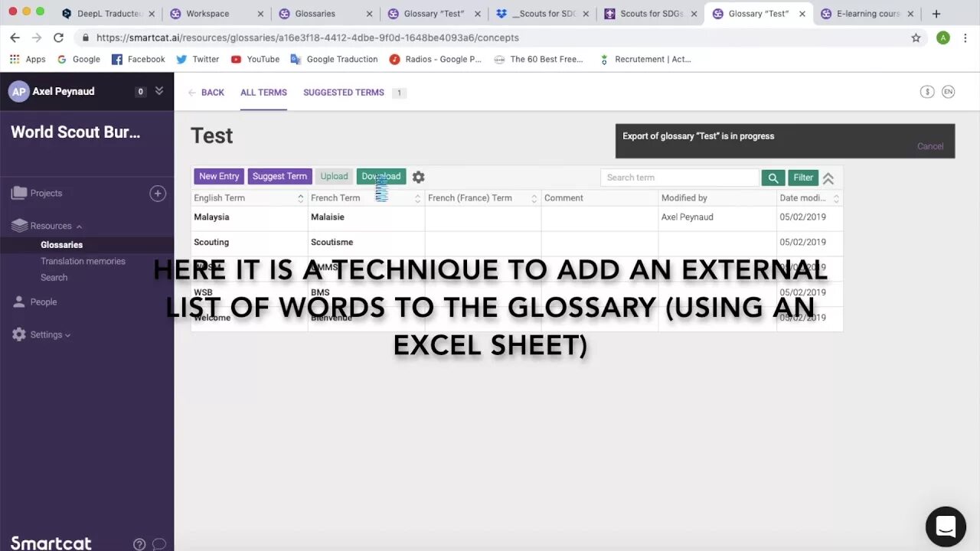Open Chrome three-dot menu
This screenshot has width=980, height=551.
965,37
